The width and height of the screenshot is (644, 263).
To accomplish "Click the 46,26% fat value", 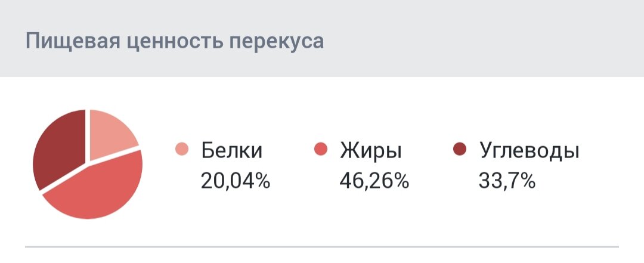I will coord(374,181).
